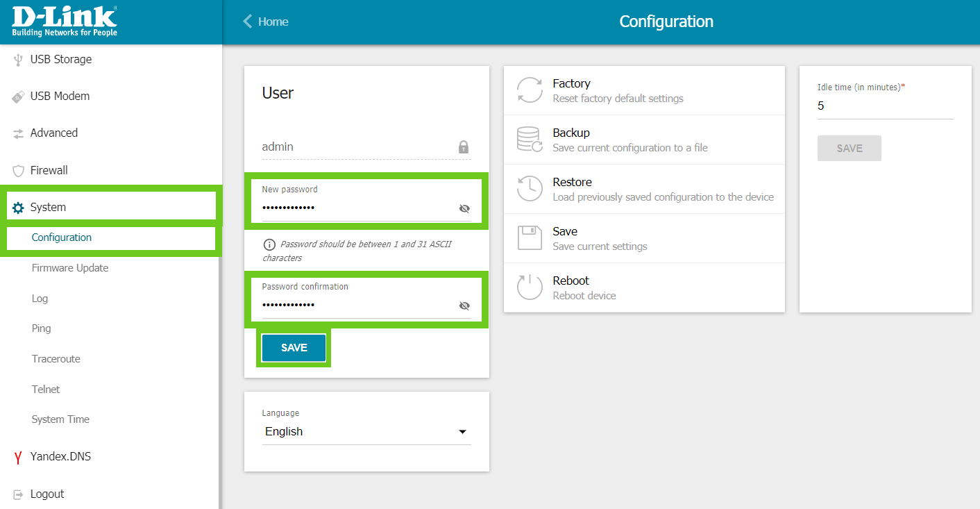The height and width of the screenshot is (509, 980).
Task: Log out using the Logout item
Action: tap(47, 494)
